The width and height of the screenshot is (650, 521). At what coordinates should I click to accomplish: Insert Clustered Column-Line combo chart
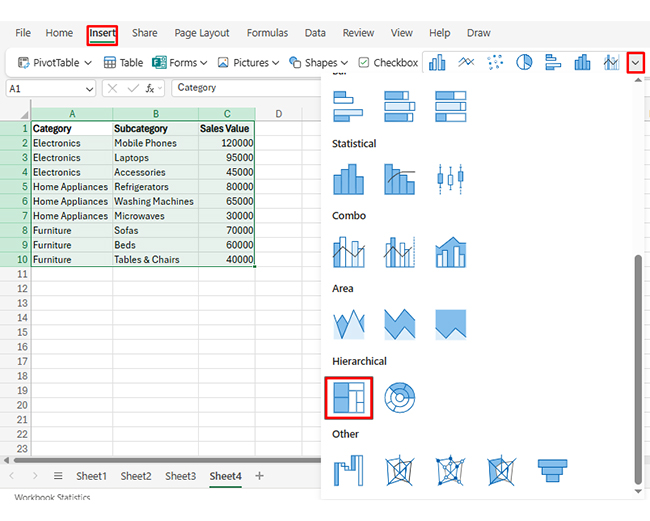click(349, 252)
